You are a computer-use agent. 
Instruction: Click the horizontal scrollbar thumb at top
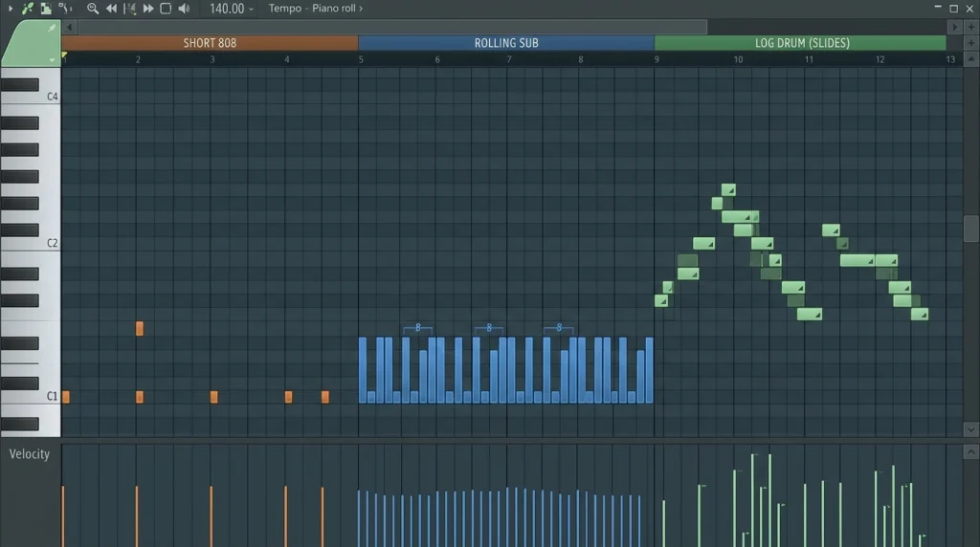[392, 27]
